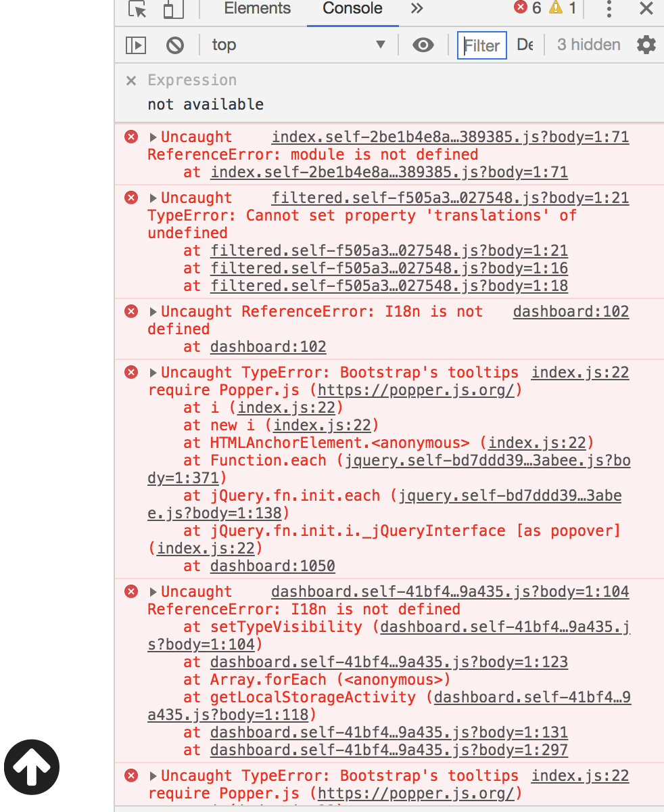Show the 3 hidden messages
The height and width of the screenshot is (812, 664).
[588, 45]
